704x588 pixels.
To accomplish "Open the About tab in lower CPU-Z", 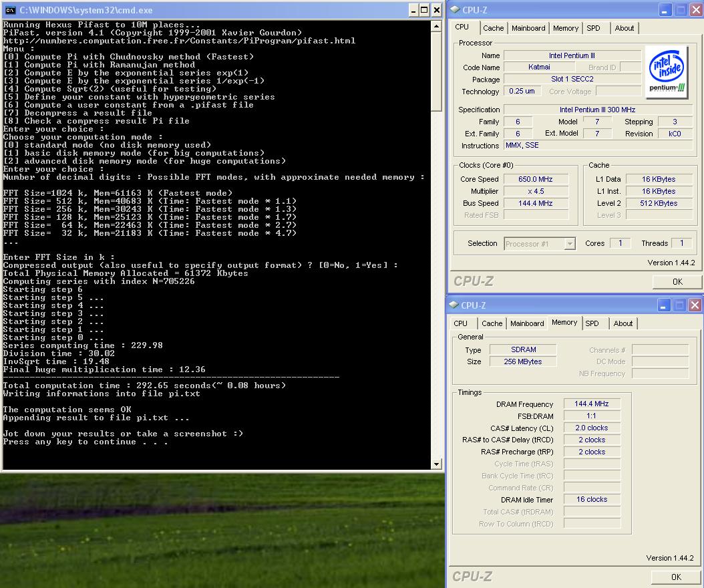I will 623,323.
